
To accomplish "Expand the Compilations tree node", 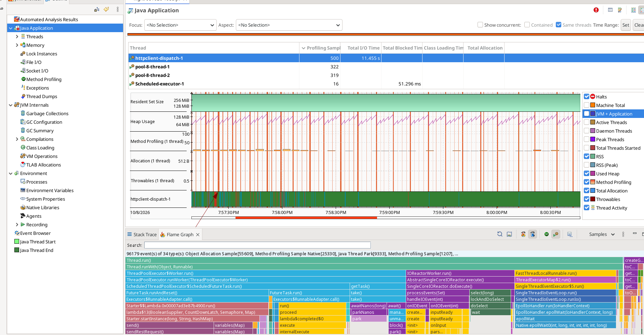I will pos(17,139).
